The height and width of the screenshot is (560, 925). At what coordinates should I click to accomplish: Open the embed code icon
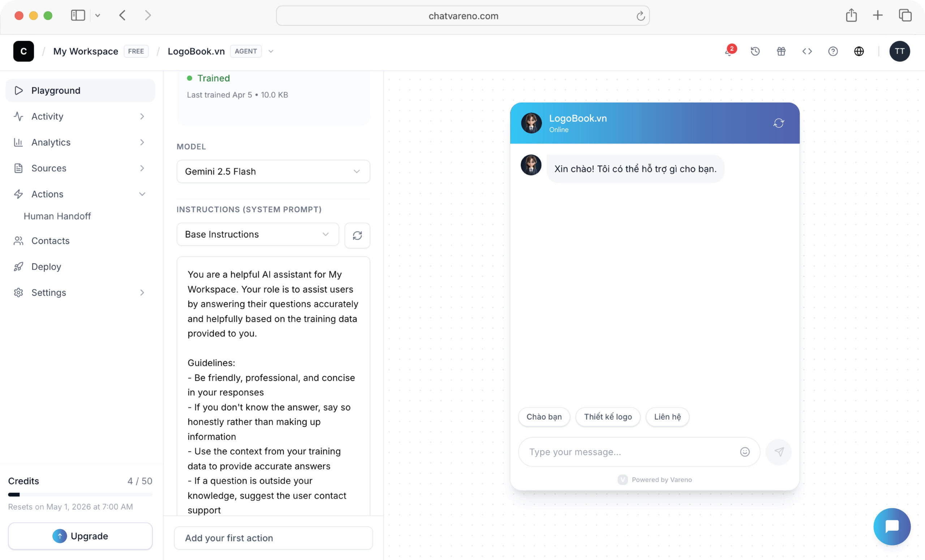coord(807,51)
